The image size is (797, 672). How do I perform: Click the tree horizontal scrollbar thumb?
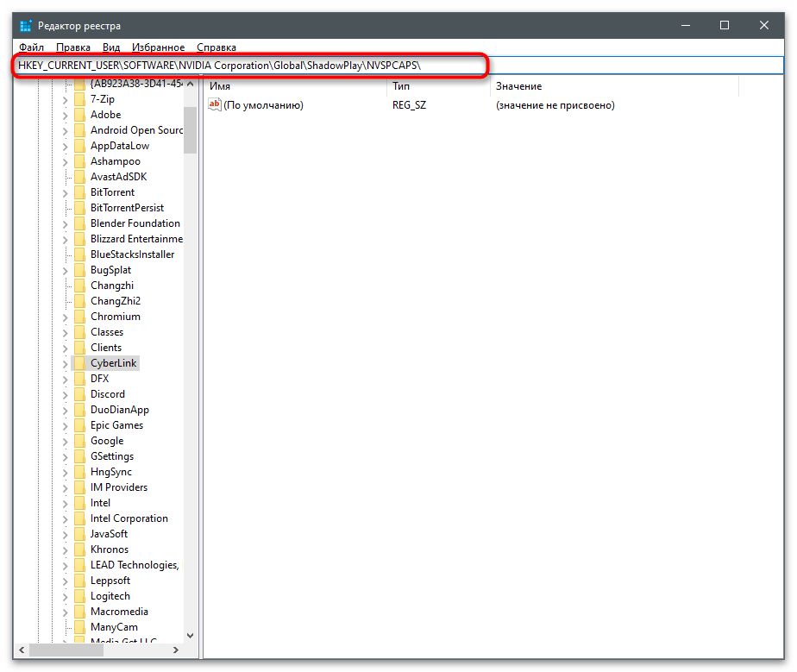pyautogui.click(x=66, y=650)
